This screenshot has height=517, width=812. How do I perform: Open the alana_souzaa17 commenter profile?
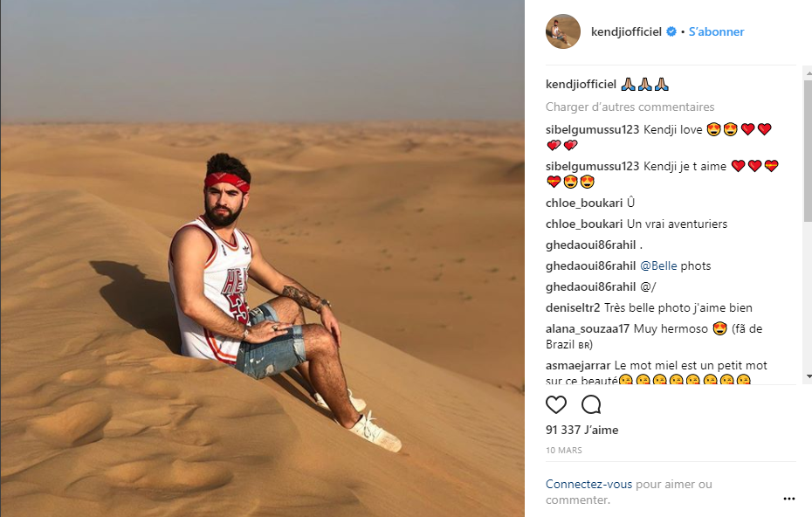click(x=588, y=328)
